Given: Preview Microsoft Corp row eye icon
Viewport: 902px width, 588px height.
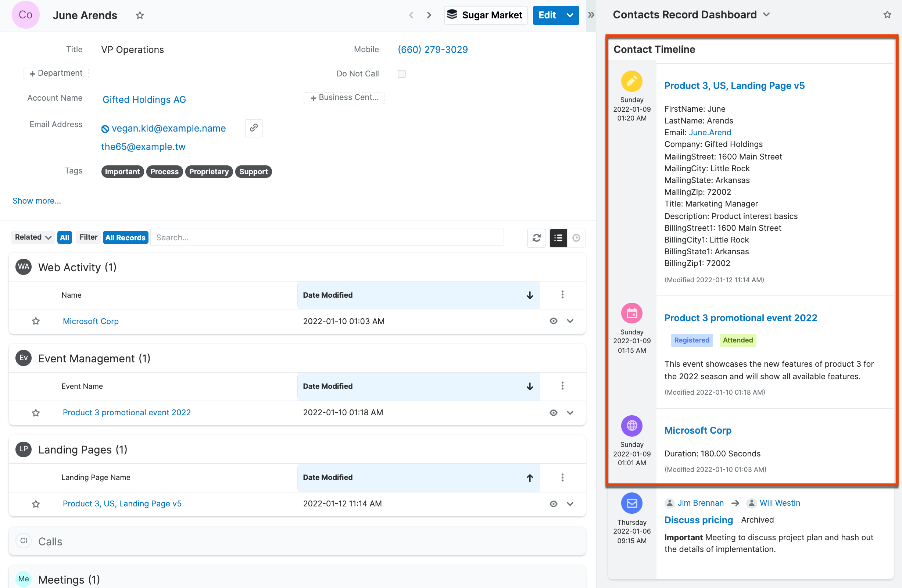Looking at the screenshot, I should click(x=553, y=321).
